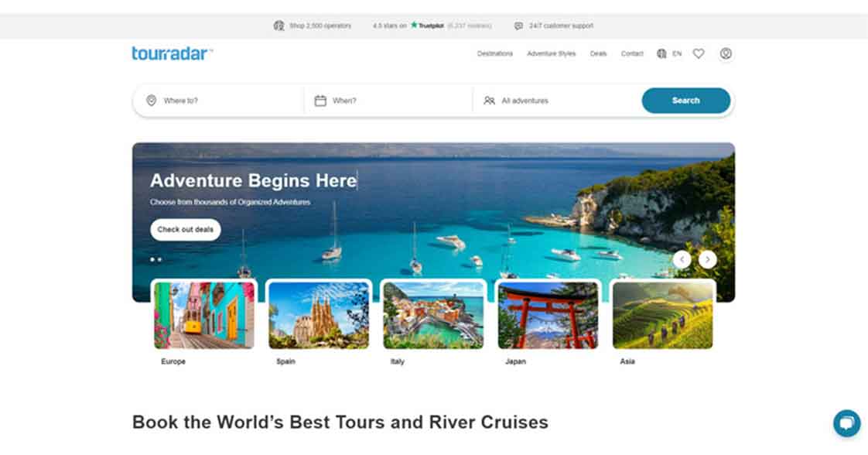
Task: Open the user account profile icon
Action: click(x=726, y=53)
